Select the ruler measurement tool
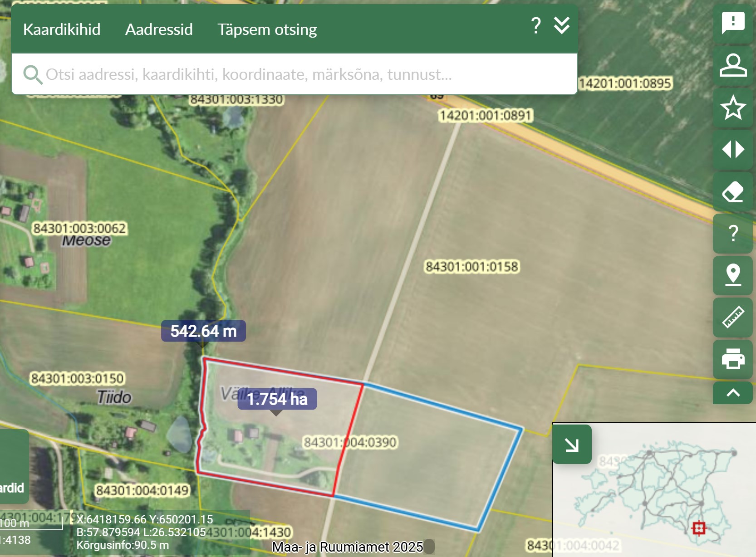The width and height of the screenshot is (756, 557). (733, 317)
